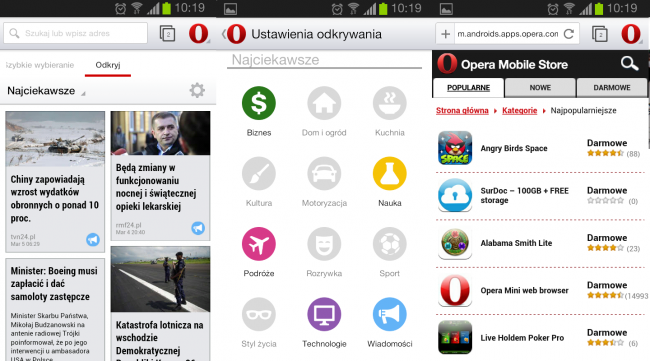Open Angry Birds Space title
This screenshot has width=650, height=361.
pos(514,148)
